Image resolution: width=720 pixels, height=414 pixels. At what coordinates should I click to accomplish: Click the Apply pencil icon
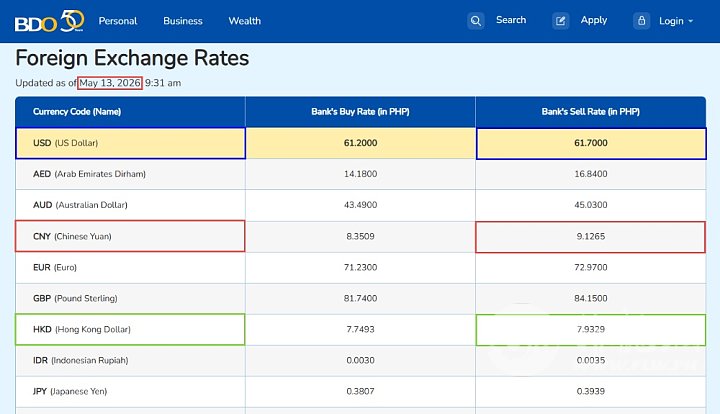[561, 21]
